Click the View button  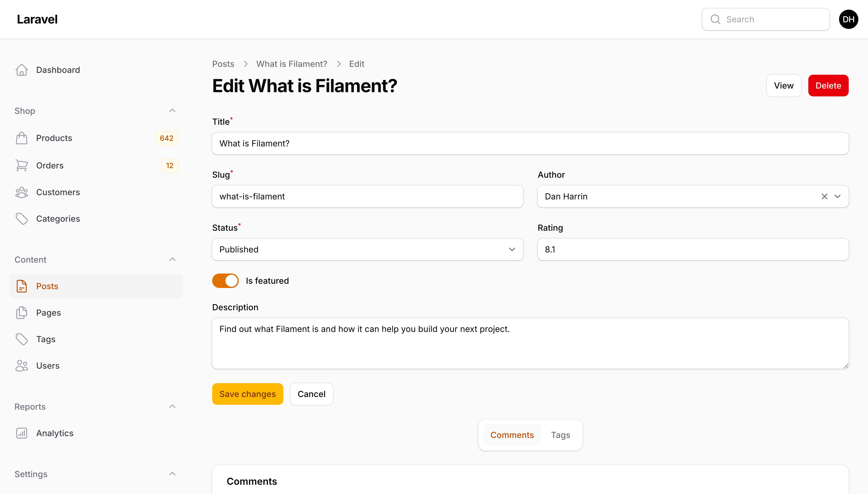coord(784,86)
